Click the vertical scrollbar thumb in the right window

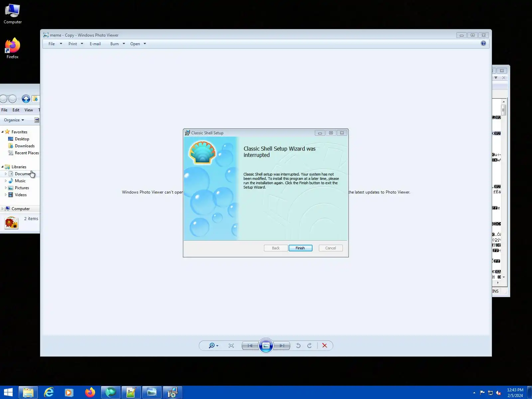[503, 109]
